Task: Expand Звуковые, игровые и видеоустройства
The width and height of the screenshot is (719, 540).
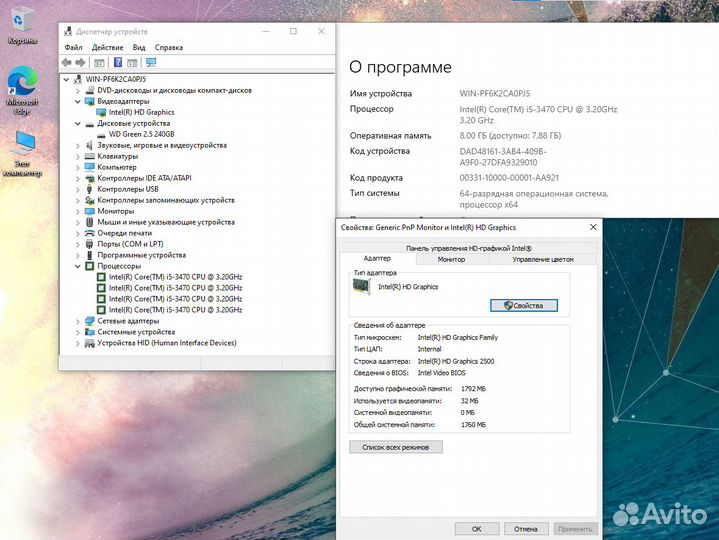Action: pos(78,145)
